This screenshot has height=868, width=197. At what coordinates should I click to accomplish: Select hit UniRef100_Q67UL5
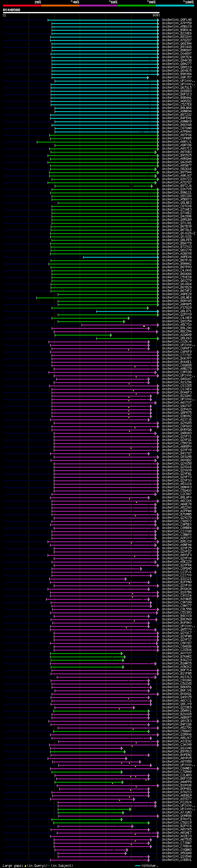[177, 88]
